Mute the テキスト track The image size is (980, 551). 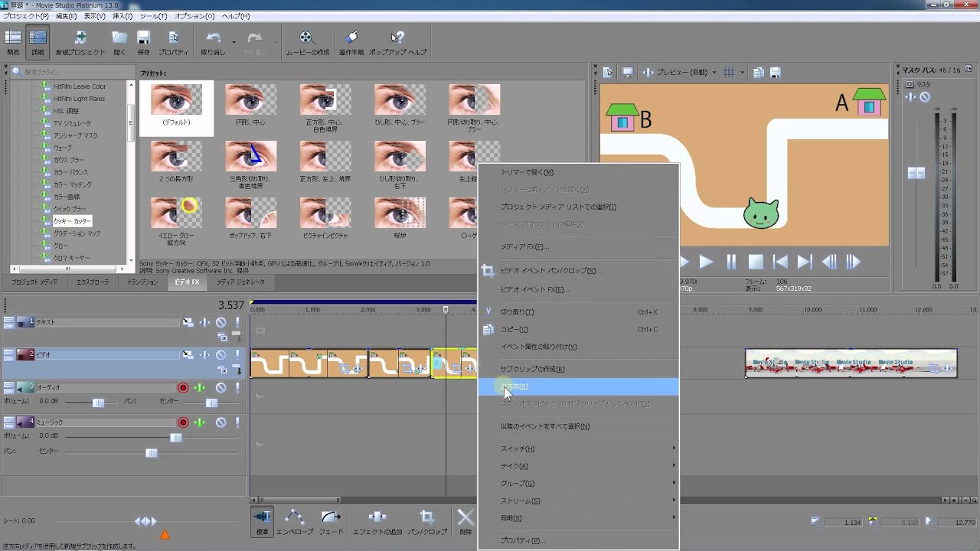point(220,323)
